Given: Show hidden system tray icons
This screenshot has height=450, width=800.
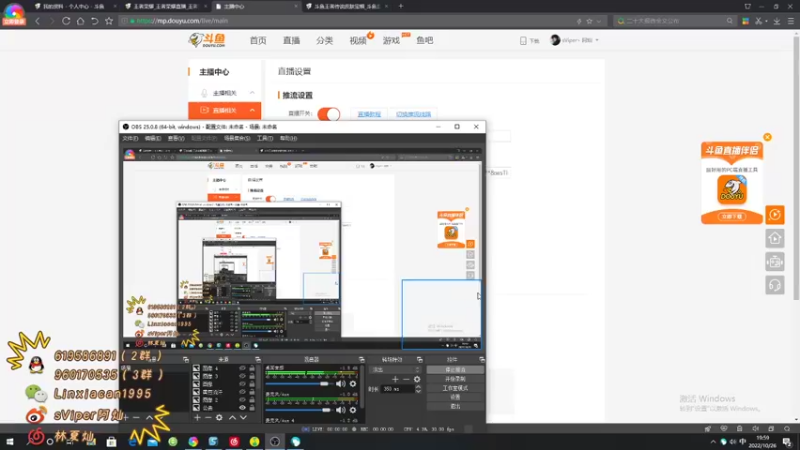Looking at the screenshot, I should [713, 442].
